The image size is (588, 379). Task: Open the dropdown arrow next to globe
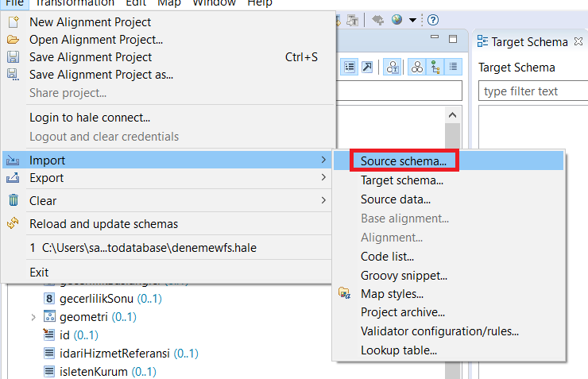412,20
